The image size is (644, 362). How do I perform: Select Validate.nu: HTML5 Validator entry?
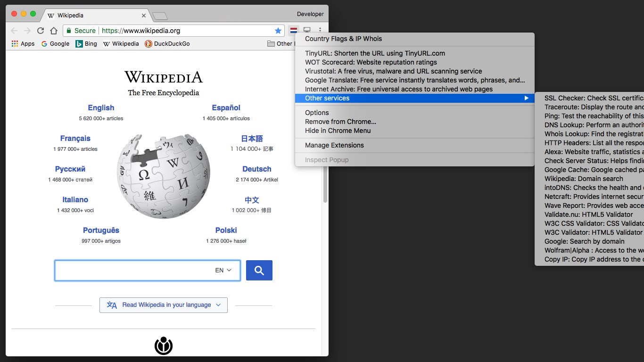[589, 214]
